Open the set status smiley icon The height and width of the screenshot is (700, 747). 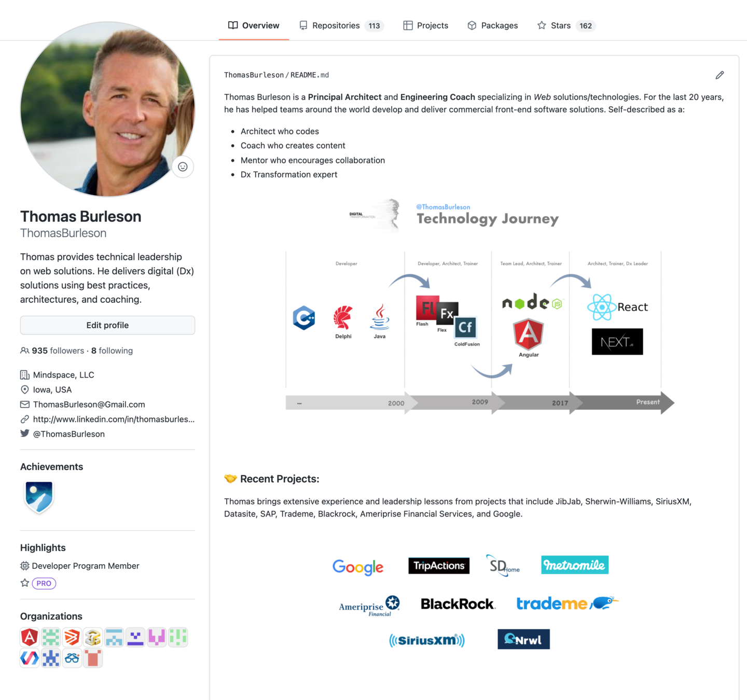[x=183, y=166]
